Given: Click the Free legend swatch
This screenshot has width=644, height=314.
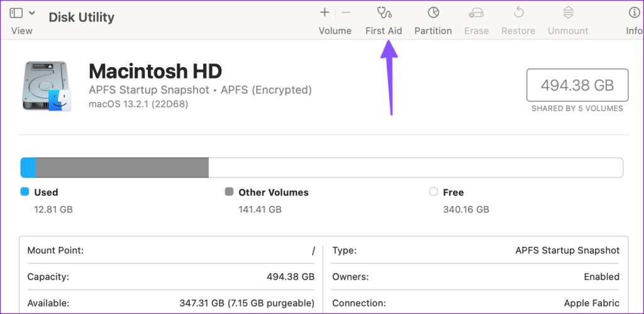Looking at the screenshot, I should click(433, 192).
